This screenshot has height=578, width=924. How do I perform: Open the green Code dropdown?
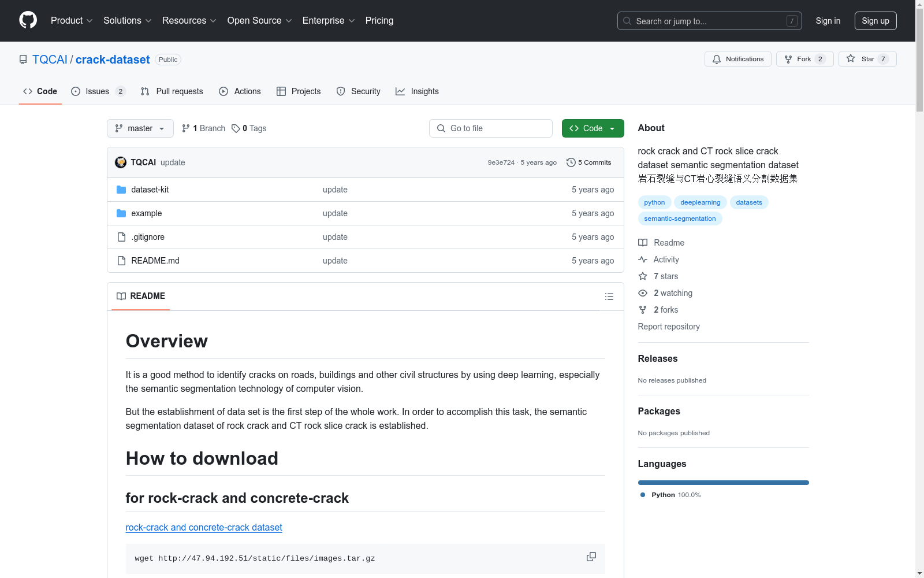pyautogui.click(x=593, y=128)
